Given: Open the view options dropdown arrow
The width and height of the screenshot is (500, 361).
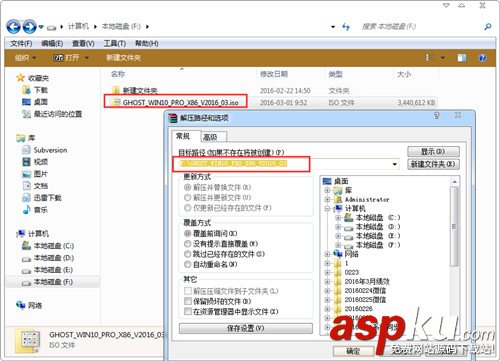Looking at the screenshot, I should point(443,58).
